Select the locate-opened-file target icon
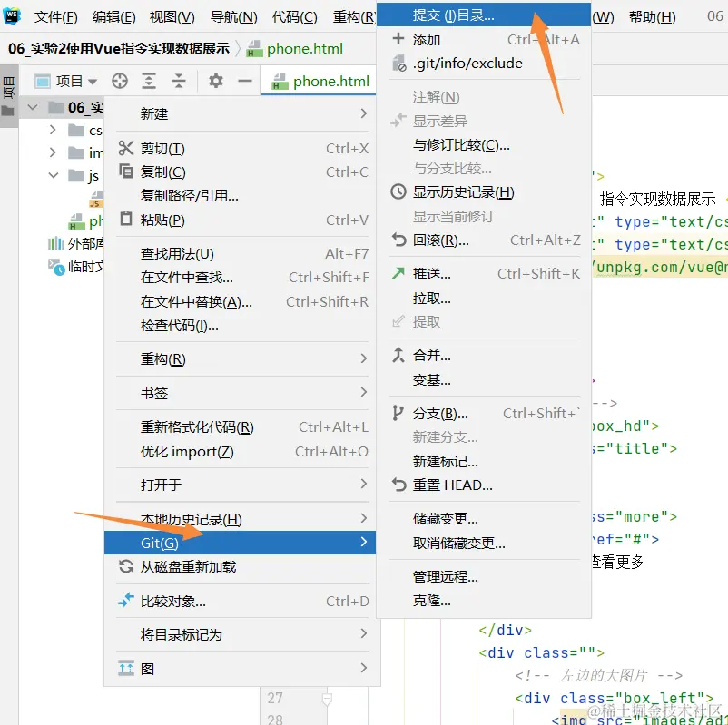The image size is (728, 725). point(119,82)
